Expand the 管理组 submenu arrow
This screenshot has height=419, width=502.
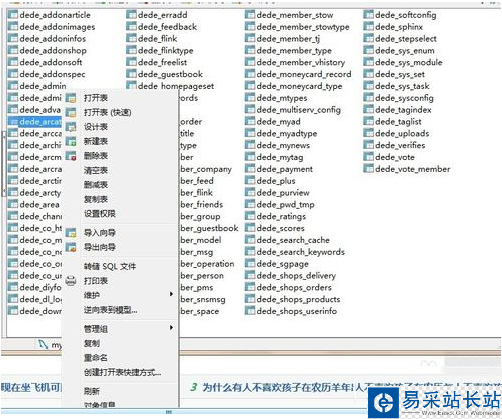click(171, 328)
